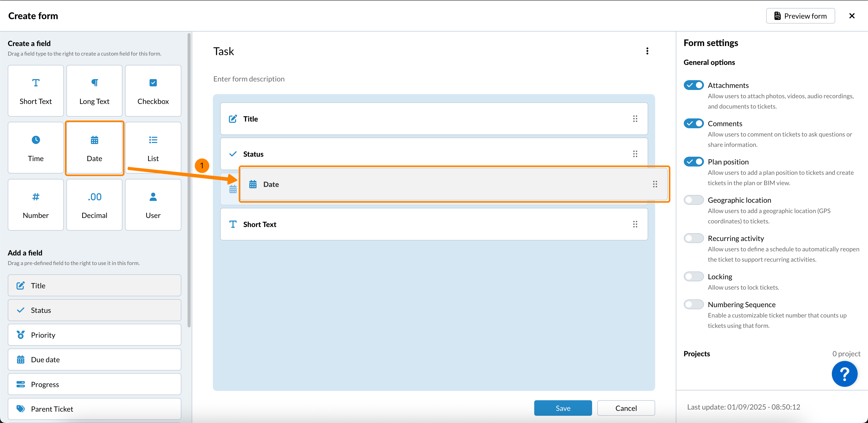
Task: Click the blue help question mark icon
Action: click(x=844, y=374)
